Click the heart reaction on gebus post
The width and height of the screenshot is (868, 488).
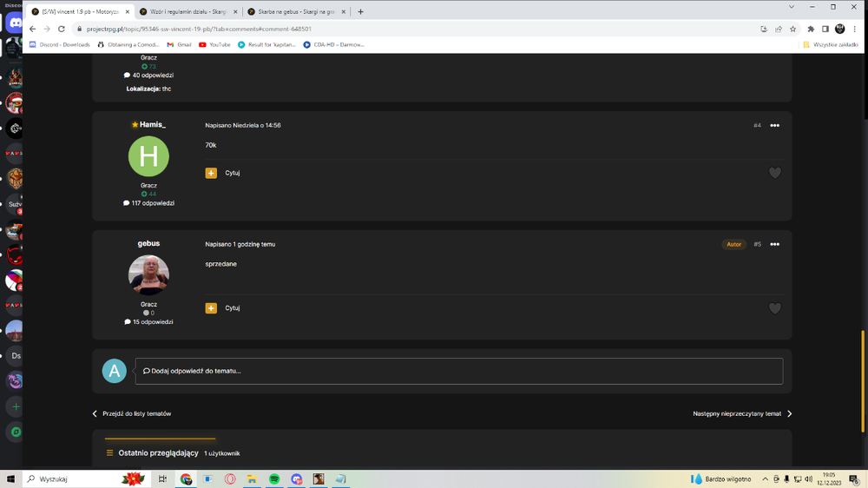point(774,308)
